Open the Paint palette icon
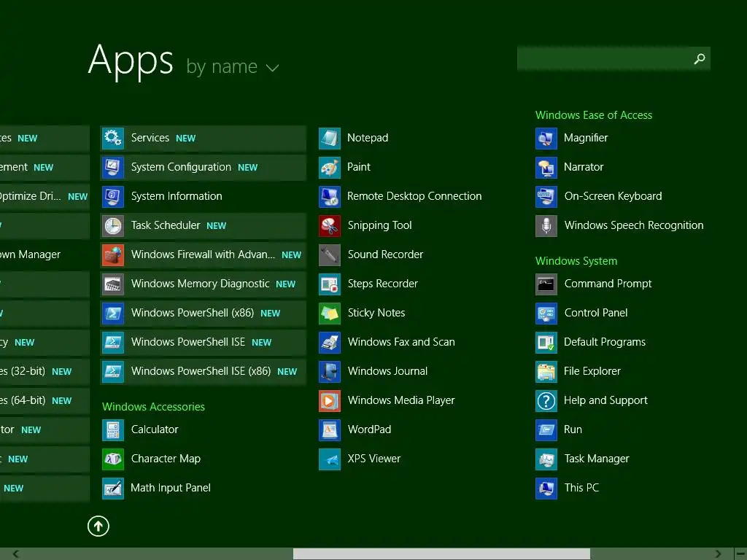This screenshot has width=747, height=560. 330,167
